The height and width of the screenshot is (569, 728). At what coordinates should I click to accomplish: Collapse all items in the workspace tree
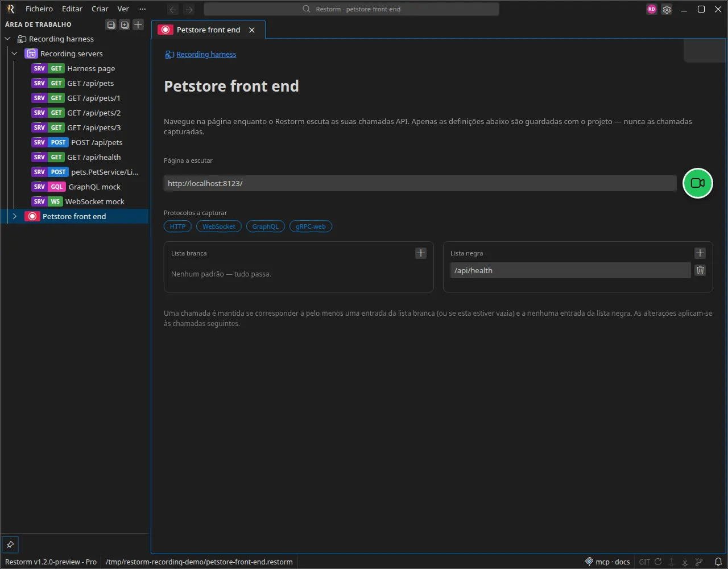point(111,24)
